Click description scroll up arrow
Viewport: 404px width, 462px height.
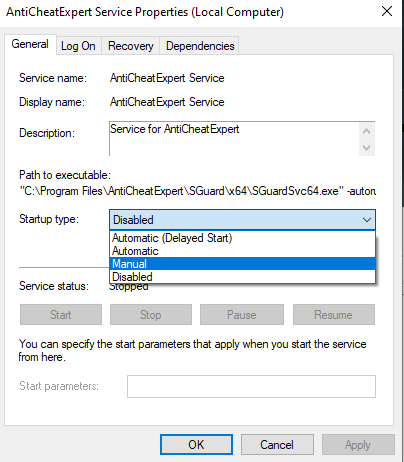[367, 131]
